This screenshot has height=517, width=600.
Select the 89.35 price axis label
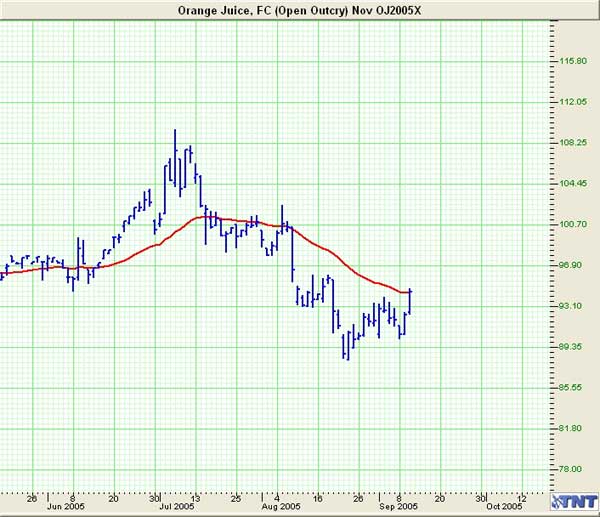pos(573,347)
